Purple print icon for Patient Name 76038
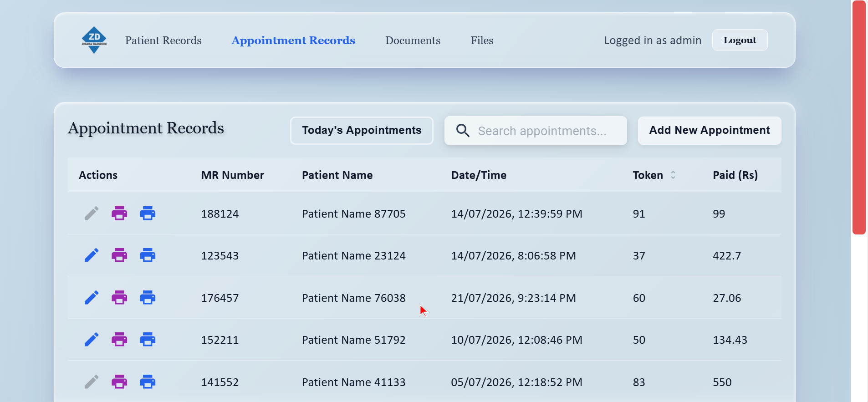 (119, 298)
